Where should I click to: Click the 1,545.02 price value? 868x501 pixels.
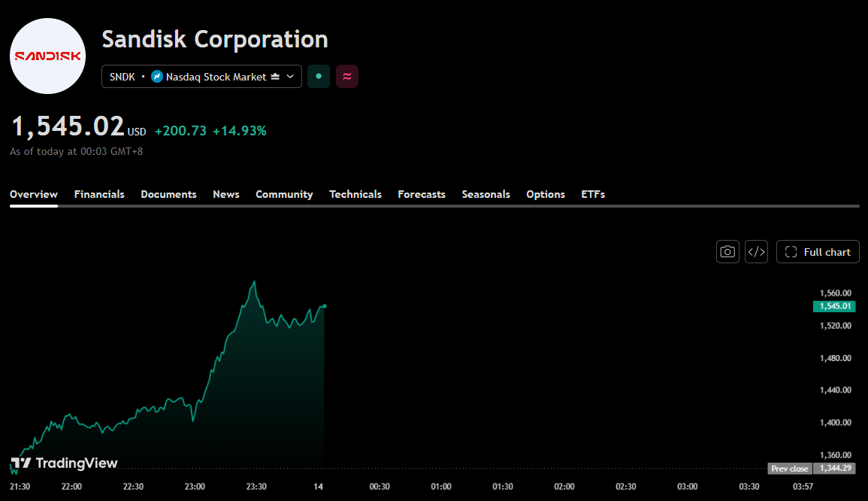(68, 126)
